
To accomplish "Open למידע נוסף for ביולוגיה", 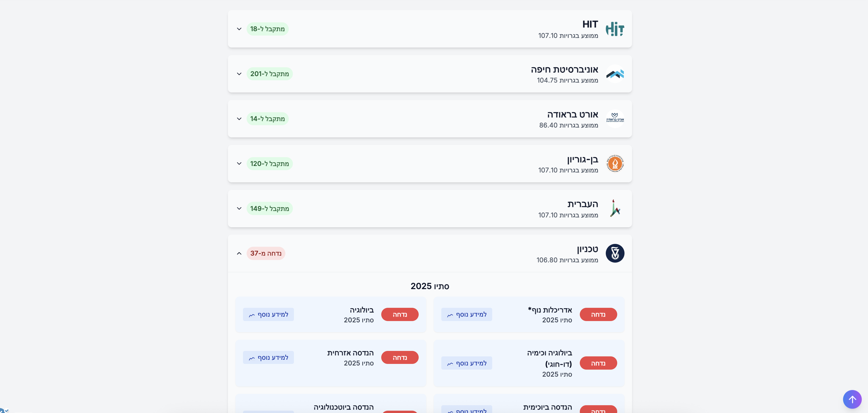I will point(268,314).
